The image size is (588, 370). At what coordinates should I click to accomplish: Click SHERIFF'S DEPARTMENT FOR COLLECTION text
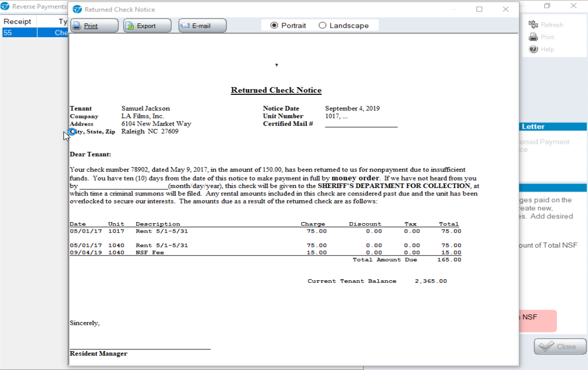coord(394,186)
